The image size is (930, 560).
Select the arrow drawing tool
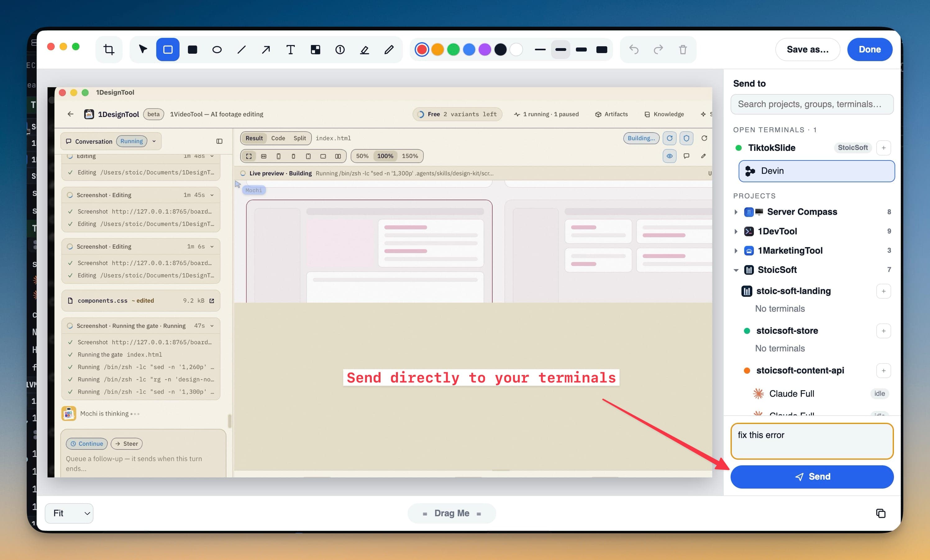[x=266, y=49]
